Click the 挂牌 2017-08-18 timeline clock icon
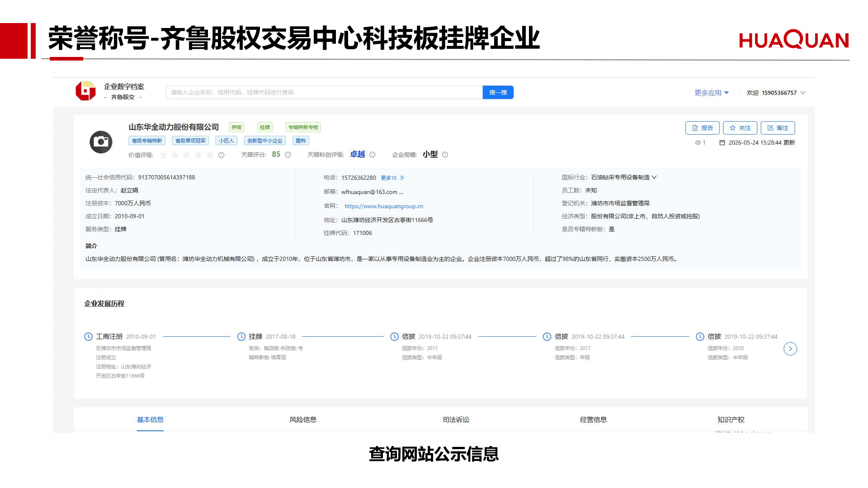This screenshot has height=488, width=868. [x=241, y=337]
